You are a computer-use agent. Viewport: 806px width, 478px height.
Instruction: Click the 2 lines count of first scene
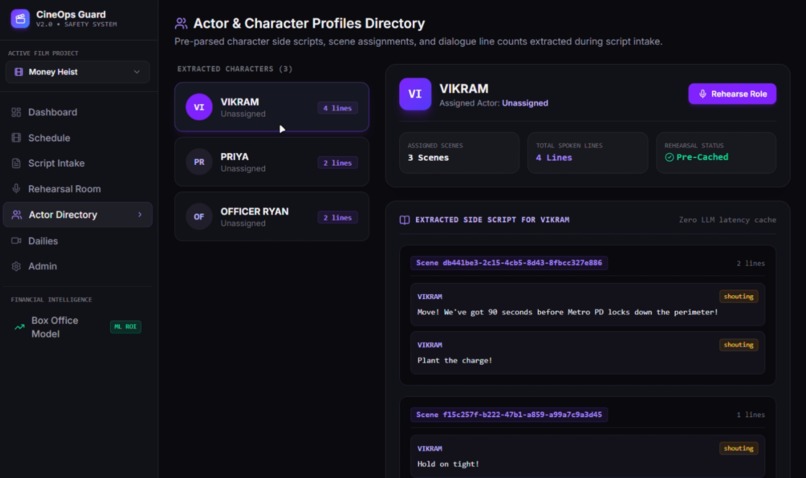[750, 263]
